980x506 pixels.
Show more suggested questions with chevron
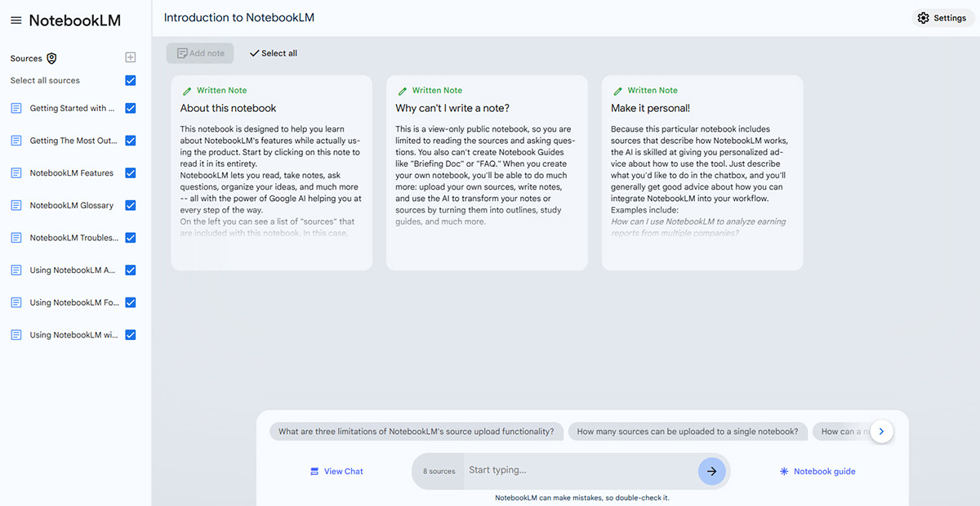pos(881,431)
